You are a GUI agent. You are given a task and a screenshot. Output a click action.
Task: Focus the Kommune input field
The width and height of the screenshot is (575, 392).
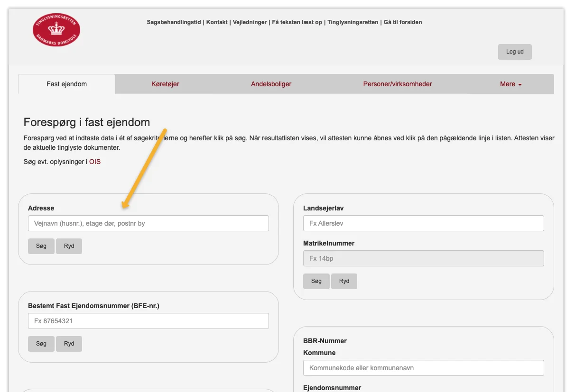tap(423, 368)
